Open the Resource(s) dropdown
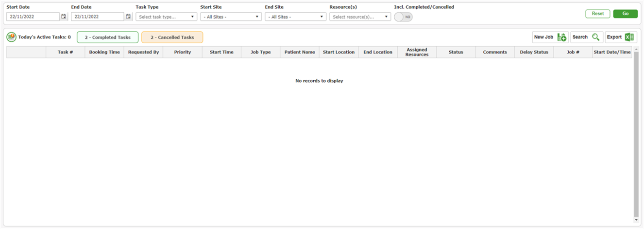 point(360,17)
